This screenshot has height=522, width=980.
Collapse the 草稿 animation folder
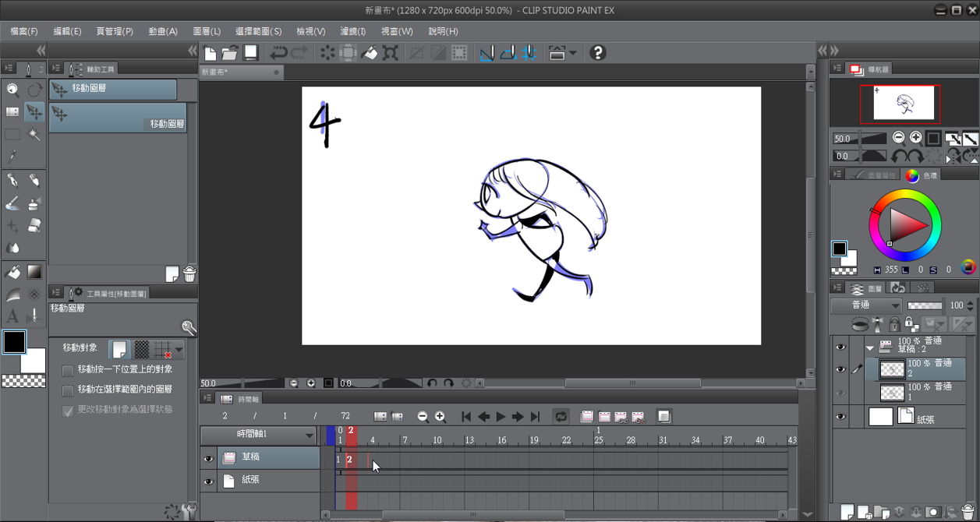(x=870, y=347)
